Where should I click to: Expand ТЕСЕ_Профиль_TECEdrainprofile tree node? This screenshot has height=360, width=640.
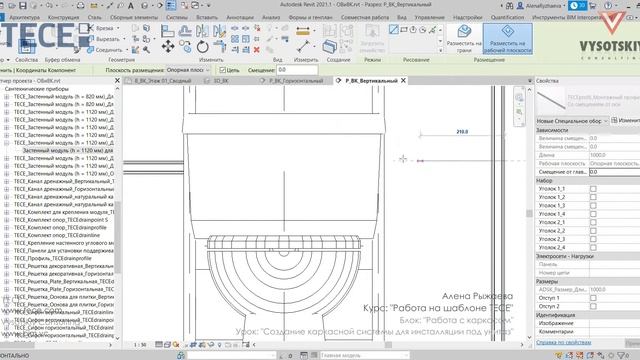(x=7, y=258)
